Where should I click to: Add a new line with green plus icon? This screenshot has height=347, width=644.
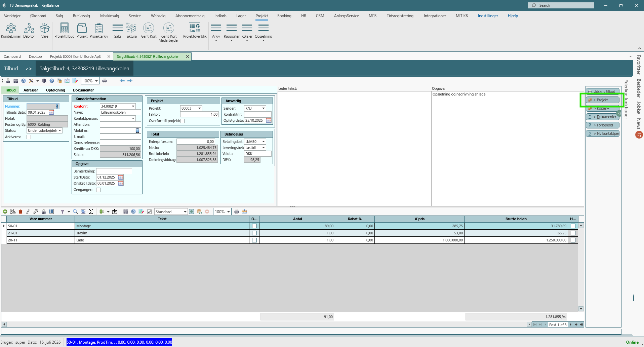click(5, 211)
